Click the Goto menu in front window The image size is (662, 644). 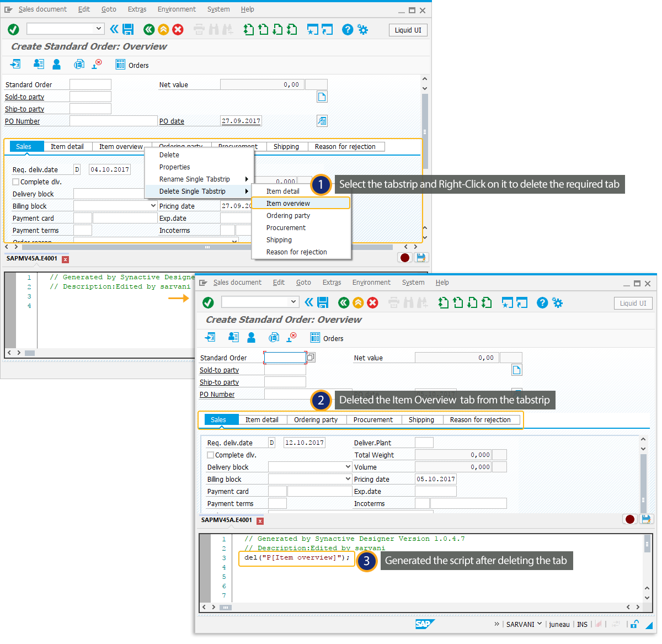pyautogui.click(x=303, y=282)
